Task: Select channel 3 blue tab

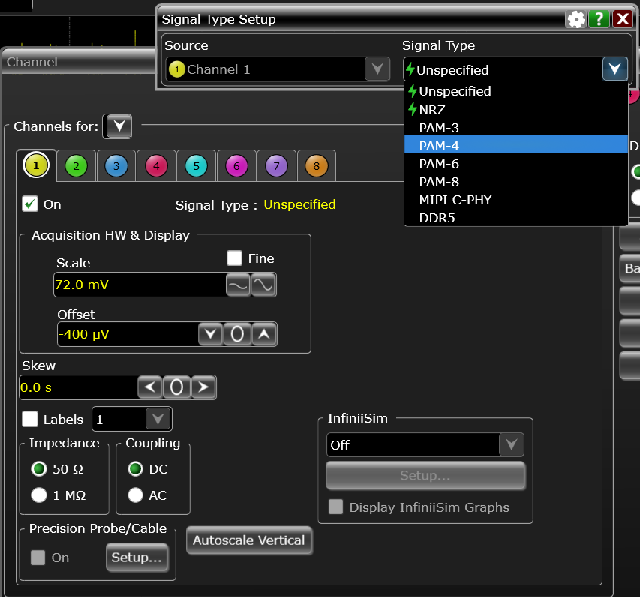Action: (116, 166)
